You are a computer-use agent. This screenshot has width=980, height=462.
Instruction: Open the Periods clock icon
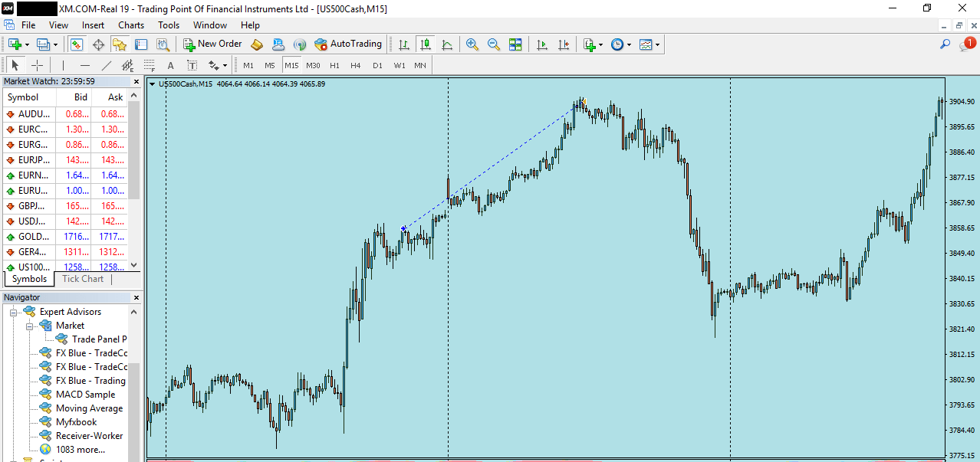617,44
